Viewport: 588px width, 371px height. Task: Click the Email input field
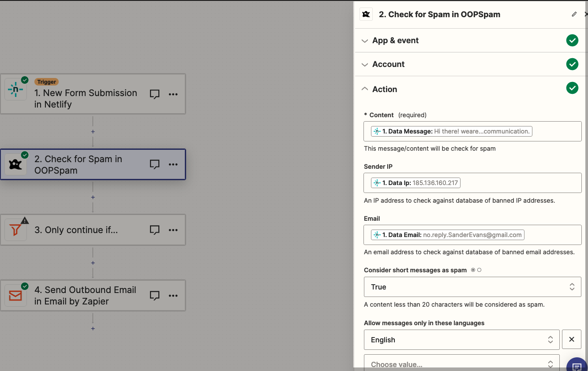pyautogui.click(x=472, y=235)
